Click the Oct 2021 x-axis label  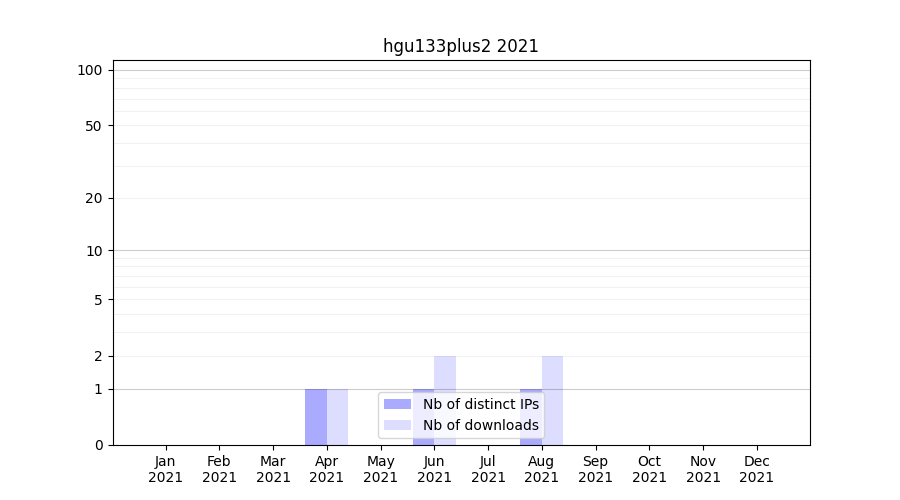click(x=649, y=469)
